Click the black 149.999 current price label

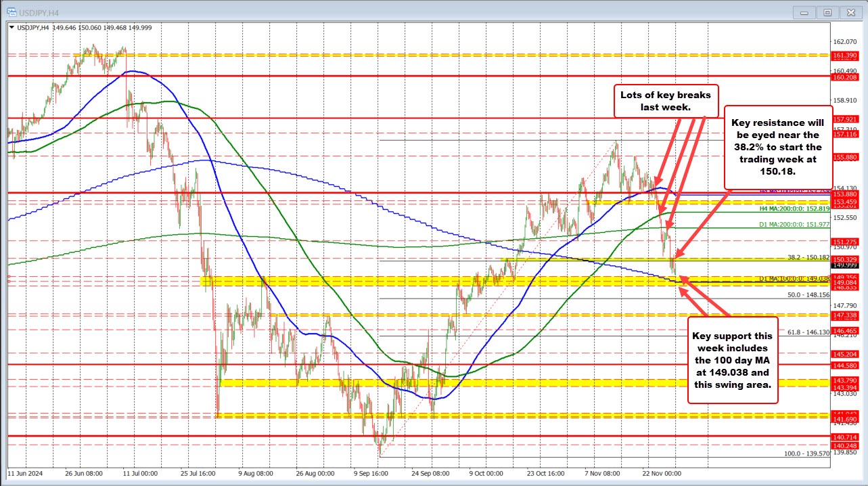(844, 266)
